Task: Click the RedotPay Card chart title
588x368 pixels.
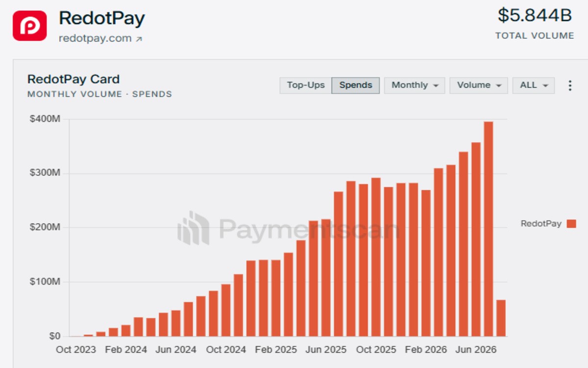Action: tap(73, 79)
